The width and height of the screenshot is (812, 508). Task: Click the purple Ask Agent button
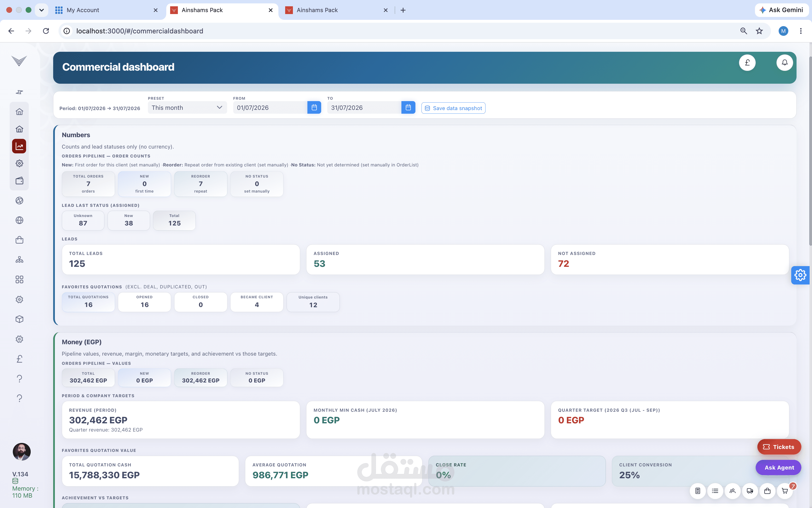pos(778,467)
